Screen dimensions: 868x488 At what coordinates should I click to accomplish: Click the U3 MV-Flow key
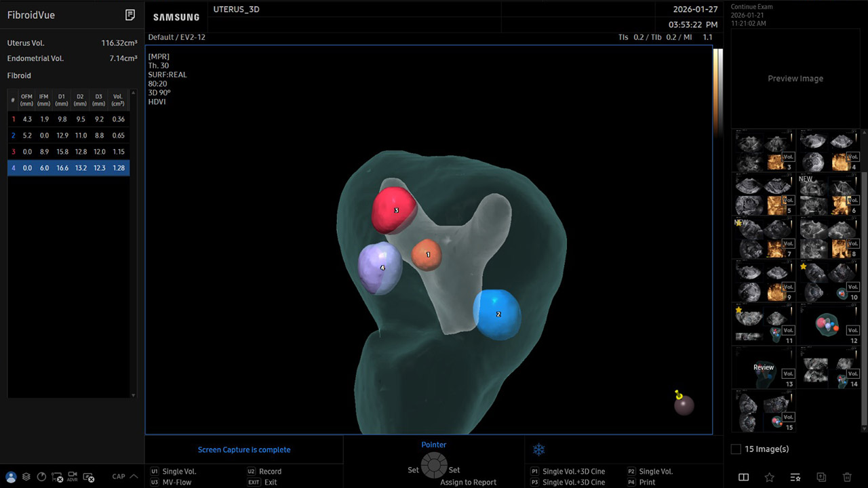pyautogui.click(x=171, y=482)
